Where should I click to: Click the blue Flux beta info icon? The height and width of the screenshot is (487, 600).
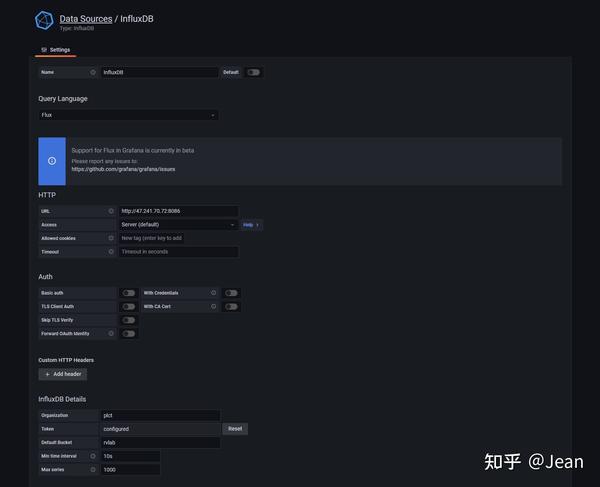[52, 161]
